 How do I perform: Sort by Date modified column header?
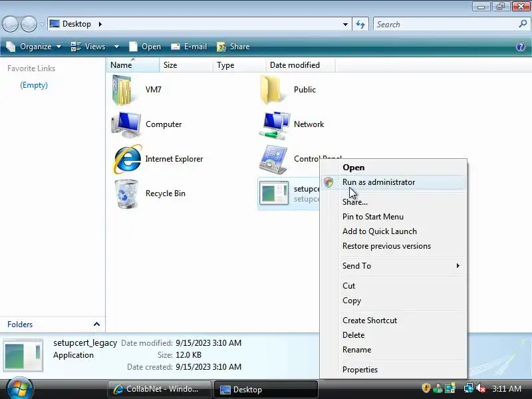pos(301,65)
